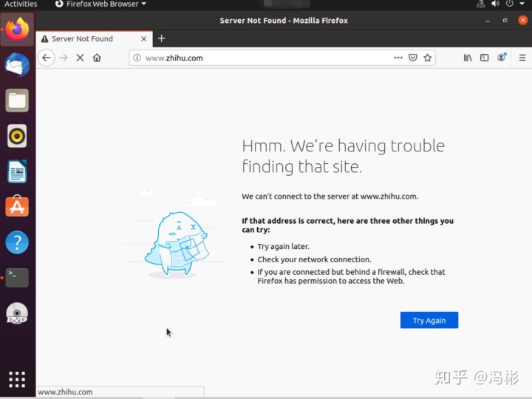View site information icon in address bar
Viewport: 532px width, 399px height.
click(x=137, y=58)
